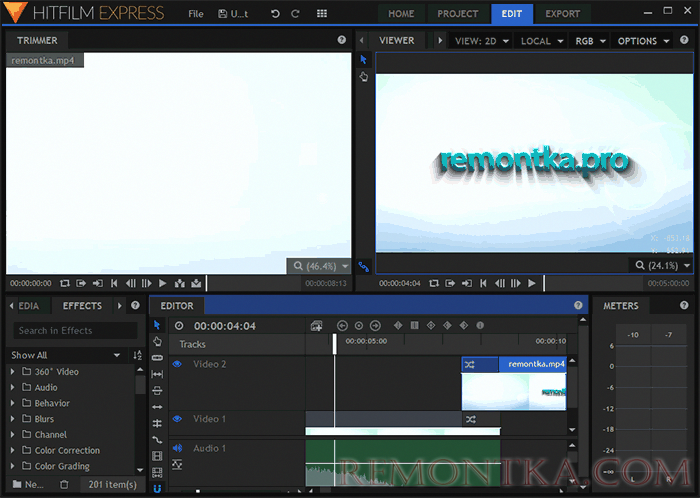700x498 pixels.
Task: Hide the Video 2 track
Action: (177, 365)
